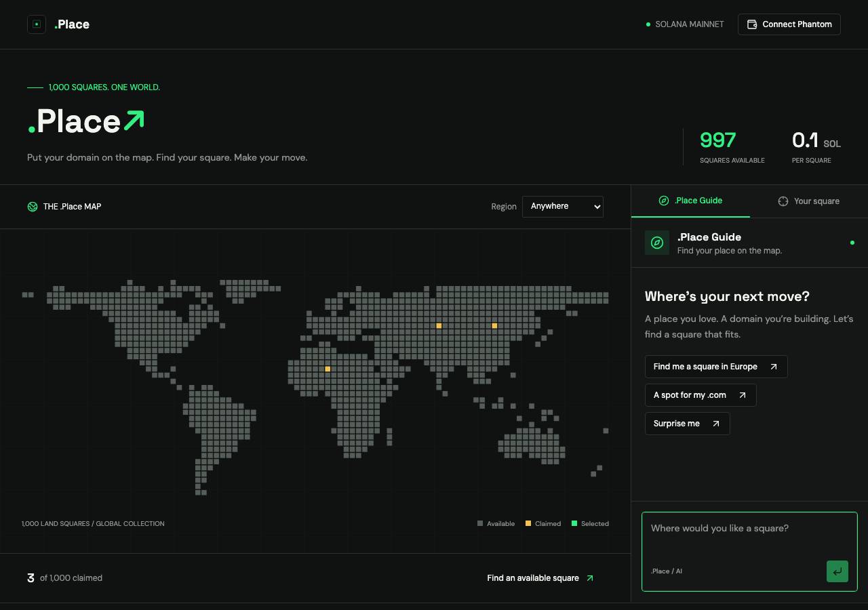The height and width of the screenshot is (610, 868).
Task: Click the '3 of 1,000 claimed' counter
Action: [64, 578]
